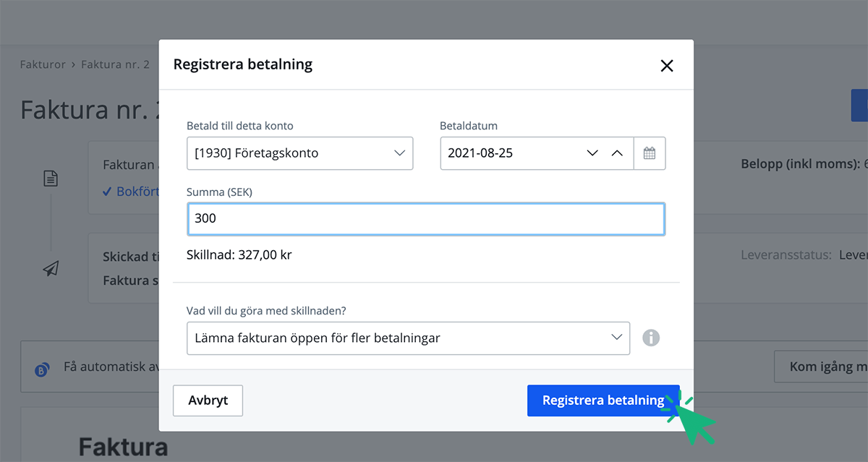
Task: Open the Betald till detta konto dropdown
Action: tap(299, 153)
